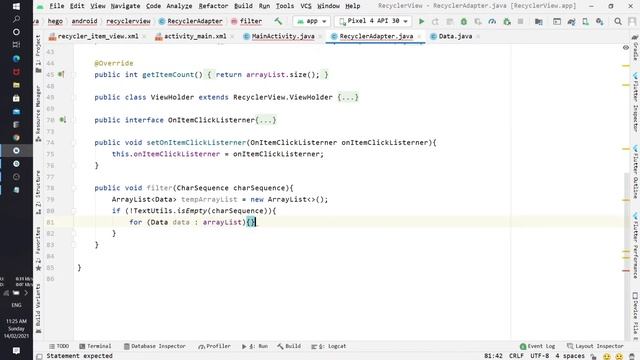Viewport: 640px width, 360px height.
Task: Toggle the Resource Manager side panel
Action: pos(38,113)
